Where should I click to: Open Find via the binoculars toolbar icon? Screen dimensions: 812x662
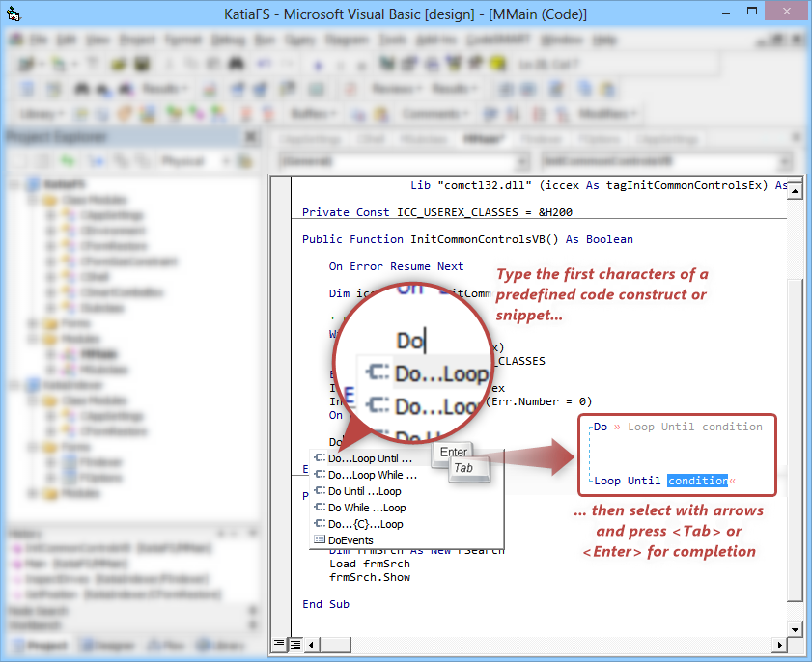237,65
